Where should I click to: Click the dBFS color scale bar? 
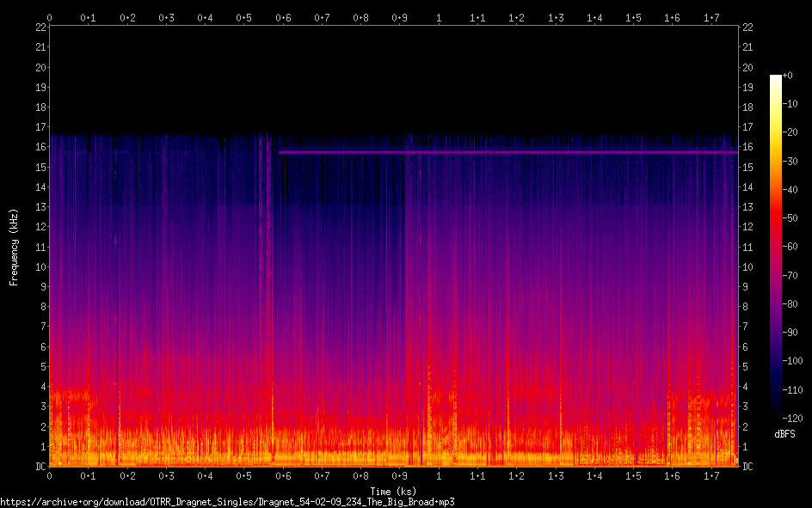(776, 248)
